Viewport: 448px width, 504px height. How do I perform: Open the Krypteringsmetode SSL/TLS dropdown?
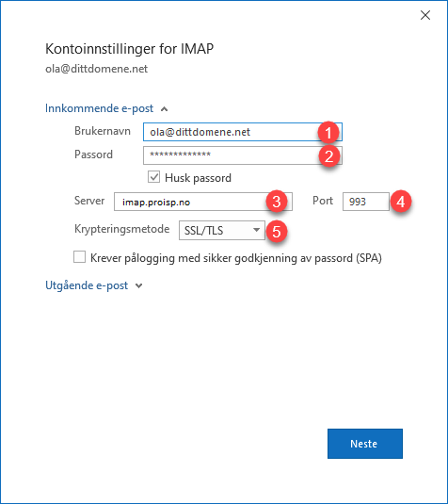(222, 230)
